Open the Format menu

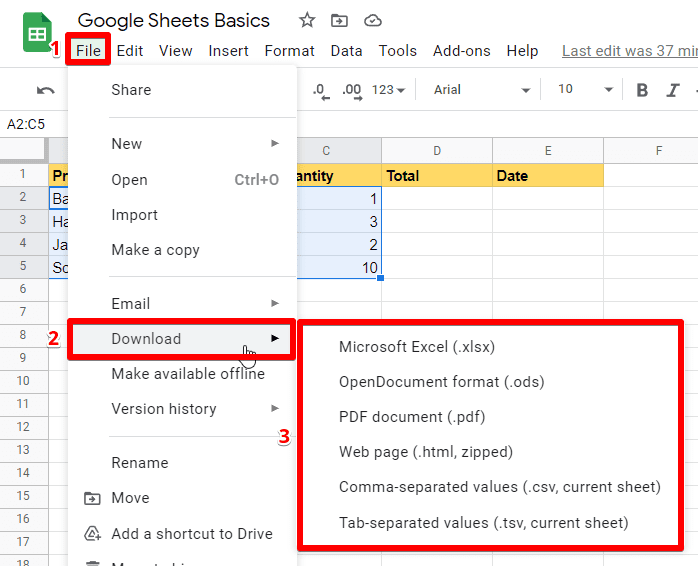pyautogui.click(x=289, y=51)
